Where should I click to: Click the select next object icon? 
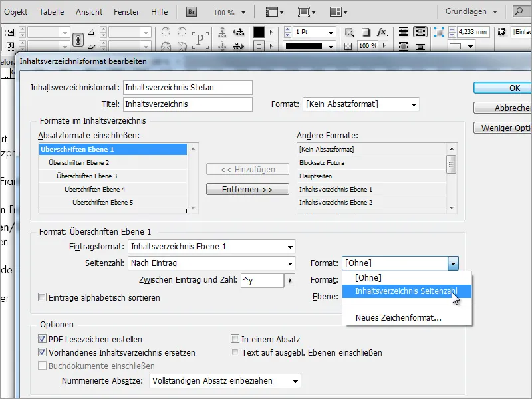coord(239,46)
